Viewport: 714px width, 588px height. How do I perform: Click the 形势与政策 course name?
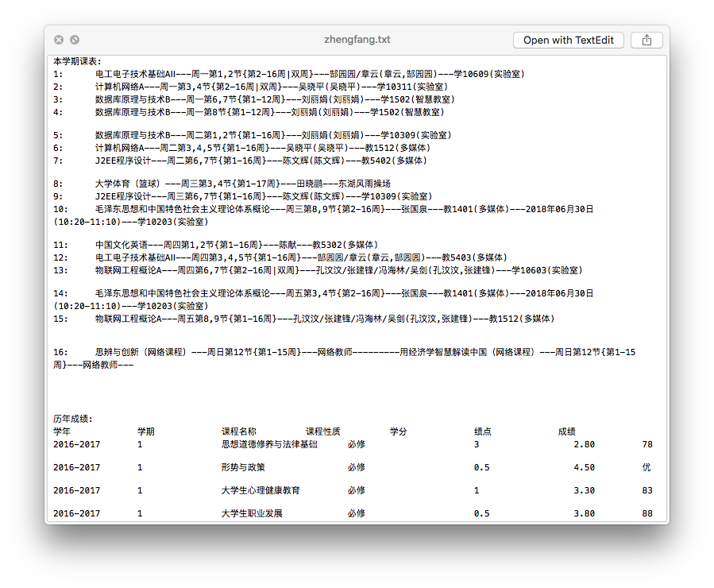(243, 467)
